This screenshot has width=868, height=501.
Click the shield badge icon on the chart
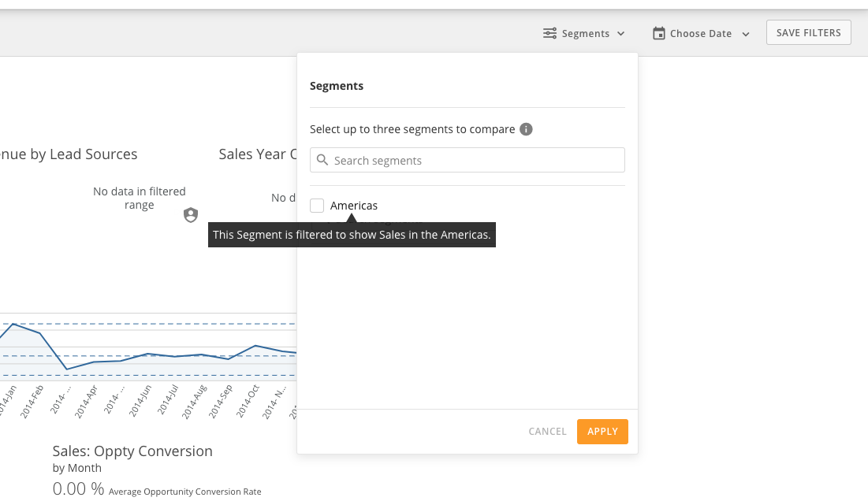click(x=191, y=214)
